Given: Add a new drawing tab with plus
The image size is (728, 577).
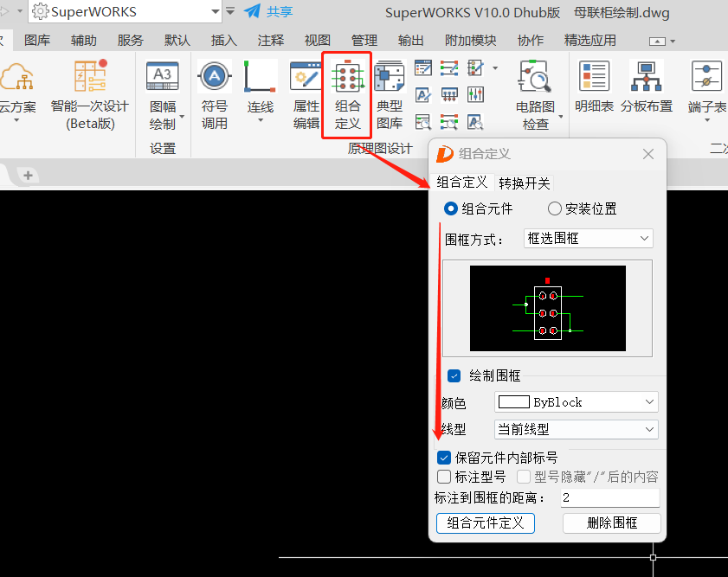Looking at the screenshot, I should tap(28, 176).
